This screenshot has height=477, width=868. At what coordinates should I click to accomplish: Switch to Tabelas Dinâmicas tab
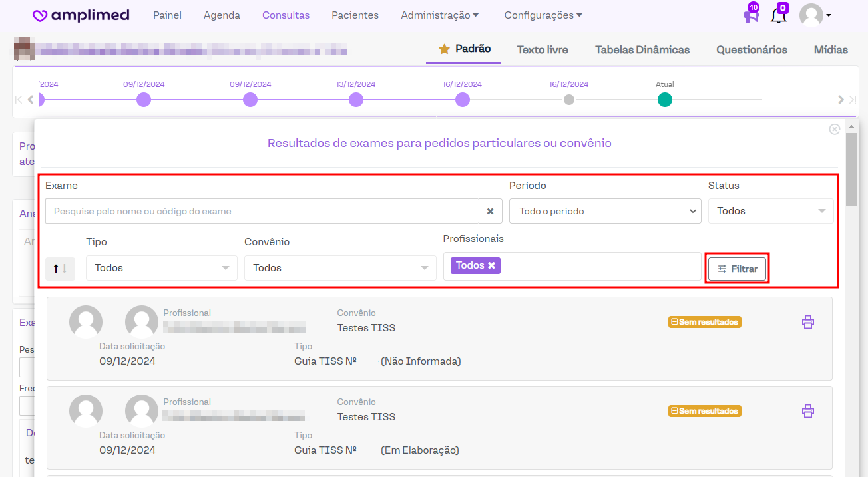[642, 50]
